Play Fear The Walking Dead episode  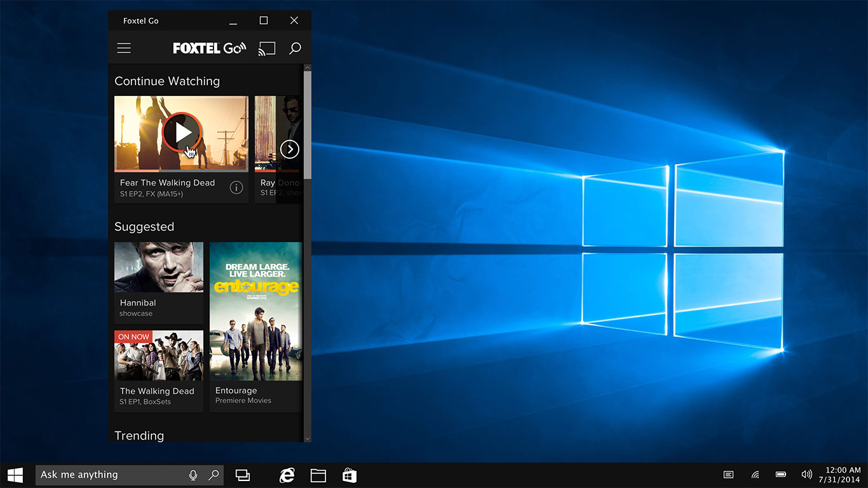click(x=182, y=132)
